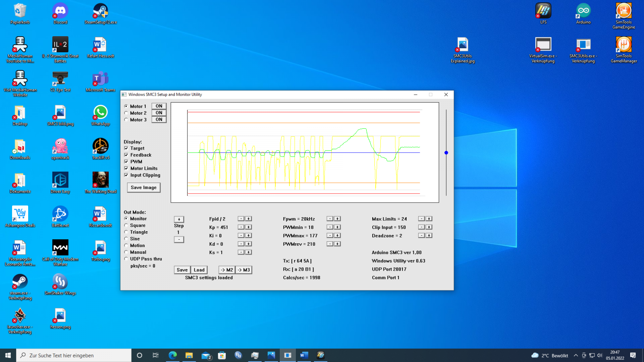The width and height of the screenshot is (644, 362).
Task: Select Sine out mode
Action: click(x=126, y=239)
